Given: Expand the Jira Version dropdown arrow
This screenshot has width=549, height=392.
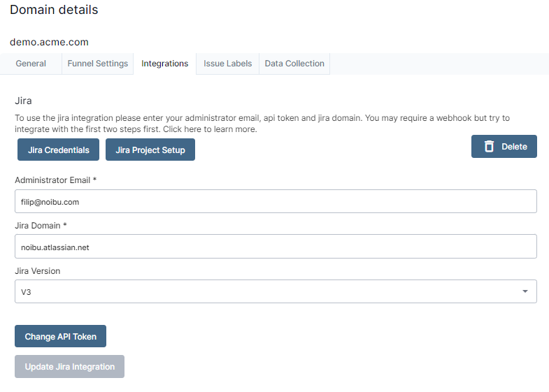Looking at the screenshot, I should pyautogui.click(x=525, y=291).
